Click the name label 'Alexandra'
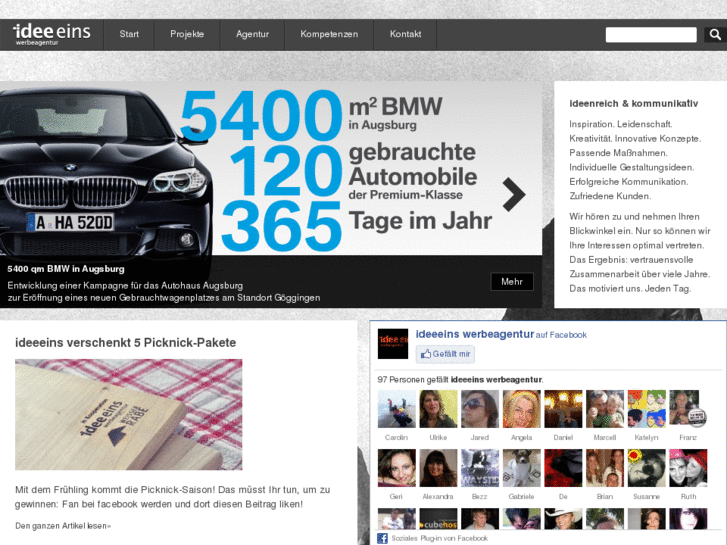Image resolution: width=727 pixels, height=545 pixels. [x=438, y=497]
